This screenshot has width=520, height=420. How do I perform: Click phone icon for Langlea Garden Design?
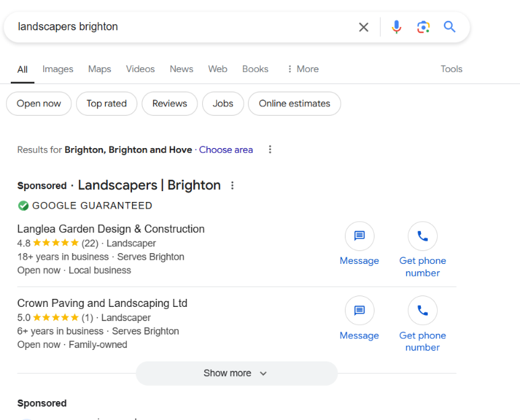coord(422,236)
